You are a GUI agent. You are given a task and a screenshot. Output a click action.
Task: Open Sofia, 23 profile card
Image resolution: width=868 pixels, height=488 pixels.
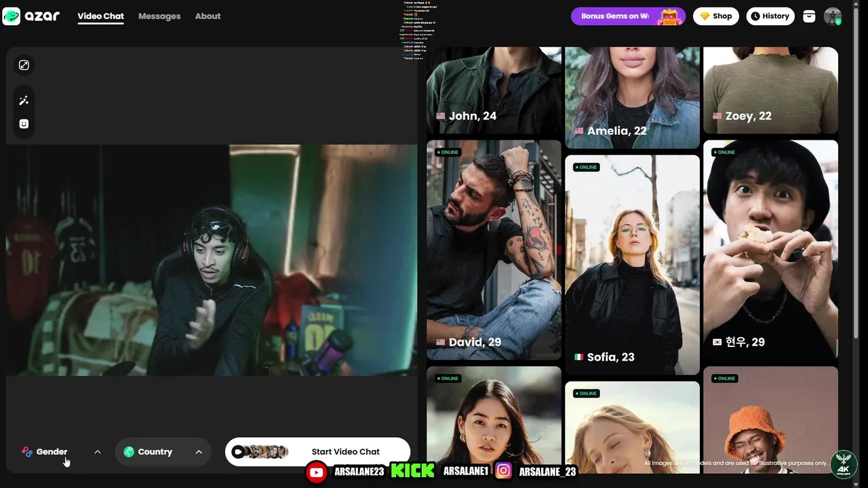[x=632, y=265]
